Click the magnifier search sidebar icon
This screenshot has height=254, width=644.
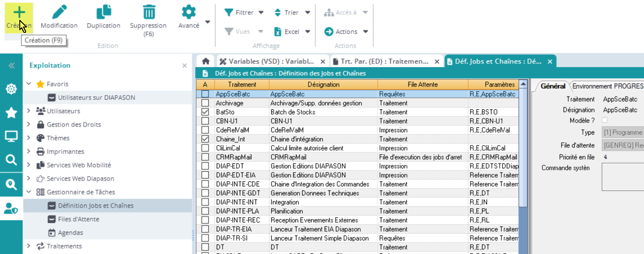pyautogui.click(x=11, y=160)
